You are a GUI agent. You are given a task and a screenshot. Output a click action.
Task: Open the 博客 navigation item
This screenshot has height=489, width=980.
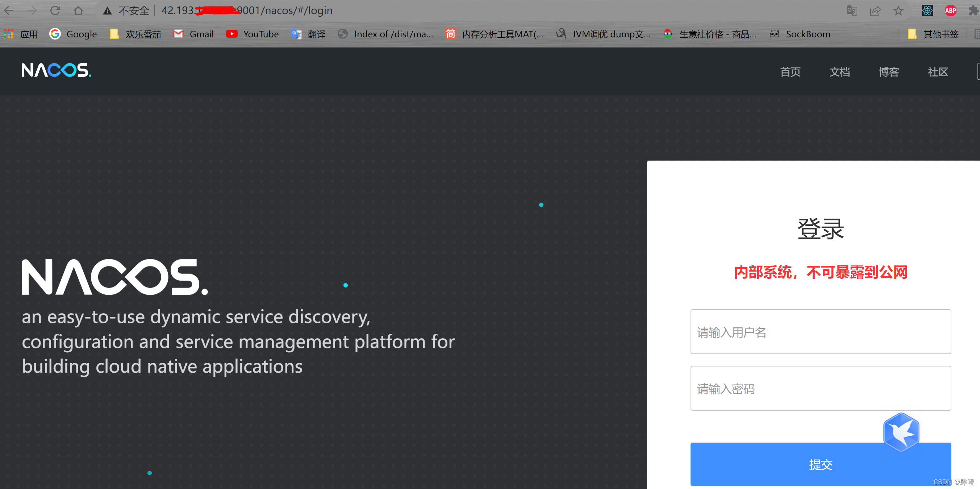tap(889, 71)
